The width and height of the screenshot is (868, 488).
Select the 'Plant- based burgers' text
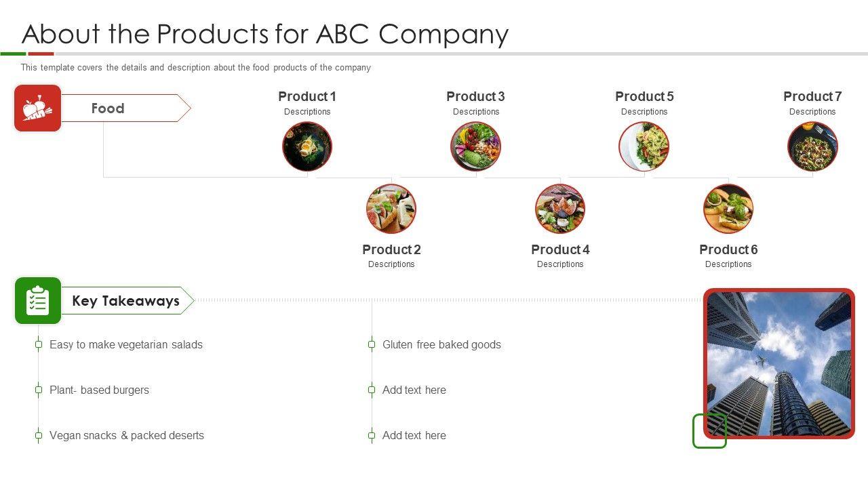[99, 390]
